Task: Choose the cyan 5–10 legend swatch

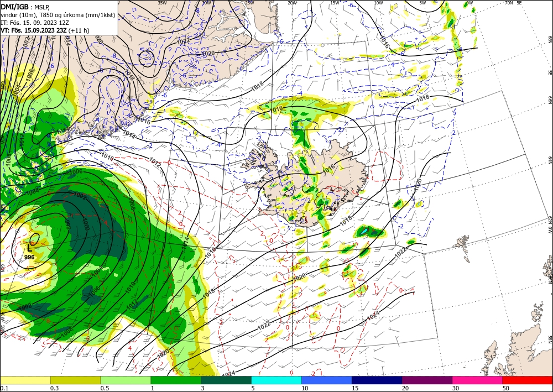Action: click(276, 380)
